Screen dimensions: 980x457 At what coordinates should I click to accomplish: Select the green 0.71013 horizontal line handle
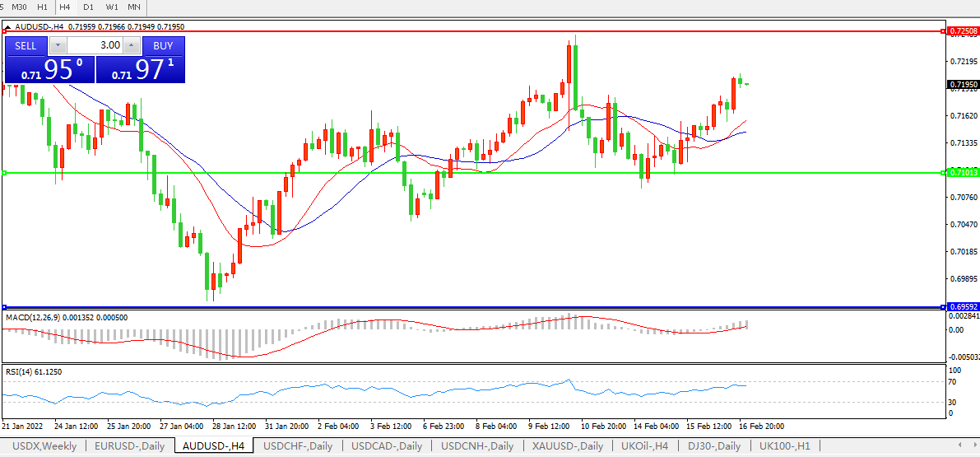tap(4, 173)
